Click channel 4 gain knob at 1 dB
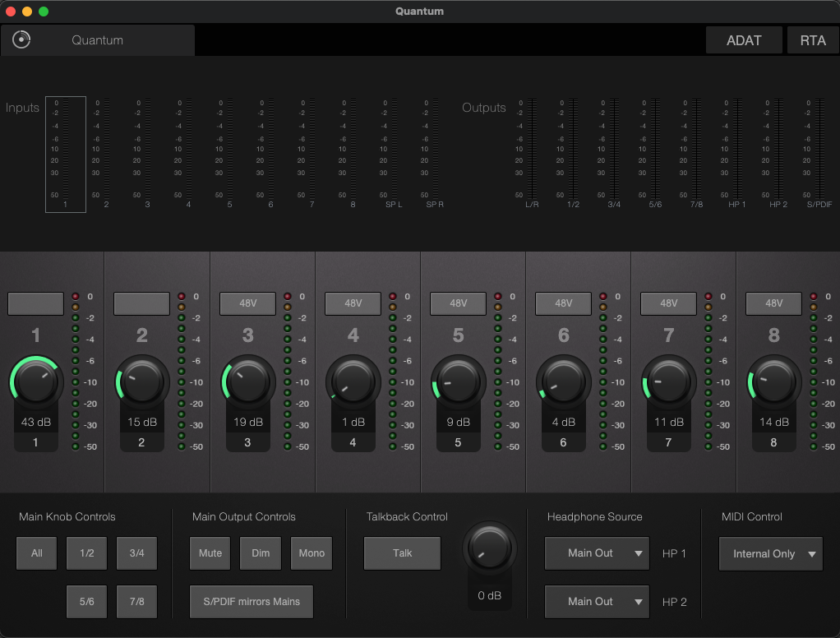840x638 pixels. 353,382
